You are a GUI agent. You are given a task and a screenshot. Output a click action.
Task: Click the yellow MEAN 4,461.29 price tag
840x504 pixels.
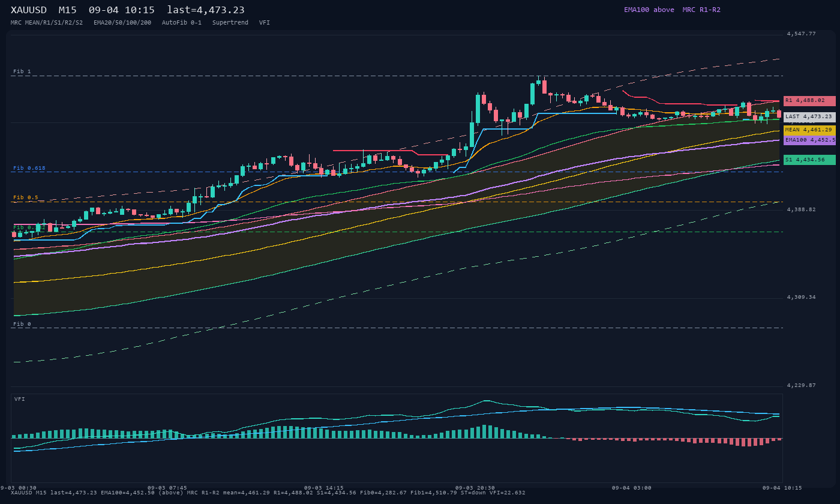click(809, 130)
